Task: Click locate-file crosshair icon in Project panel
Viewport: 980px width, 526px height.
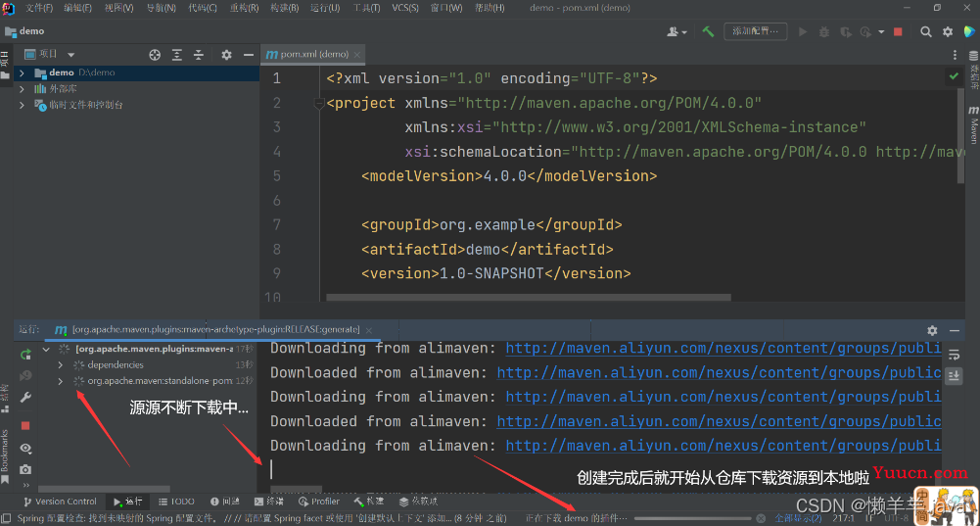Action: coord(155,55)
